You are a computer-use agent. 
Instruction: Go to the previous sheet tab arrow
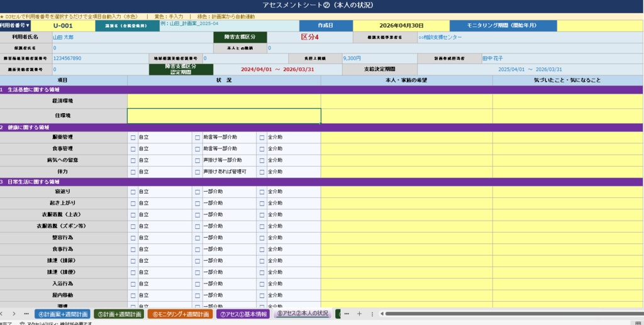[x=1, y=314]
